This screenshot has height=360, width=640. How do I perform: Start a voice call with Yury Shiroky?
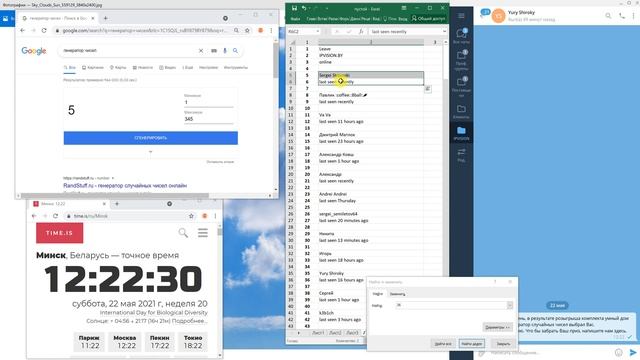pos(622,16)
